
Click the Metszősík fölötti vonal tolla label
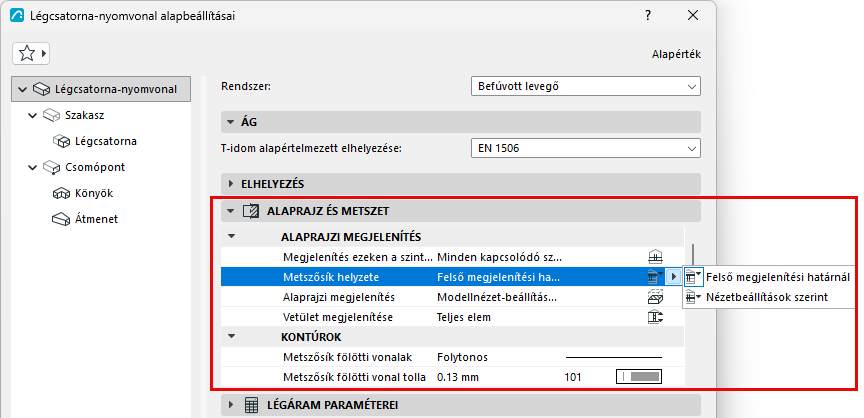354,377
